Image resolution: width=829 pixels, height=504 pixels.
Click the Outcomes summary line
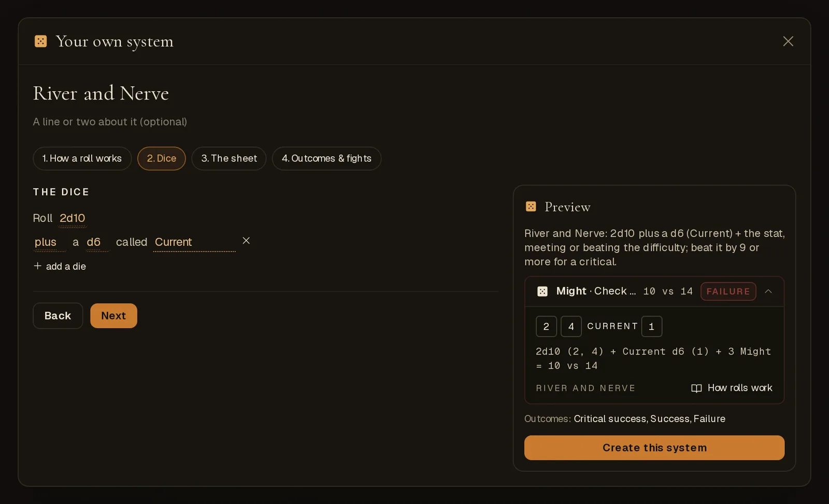[x=625, y=419]
